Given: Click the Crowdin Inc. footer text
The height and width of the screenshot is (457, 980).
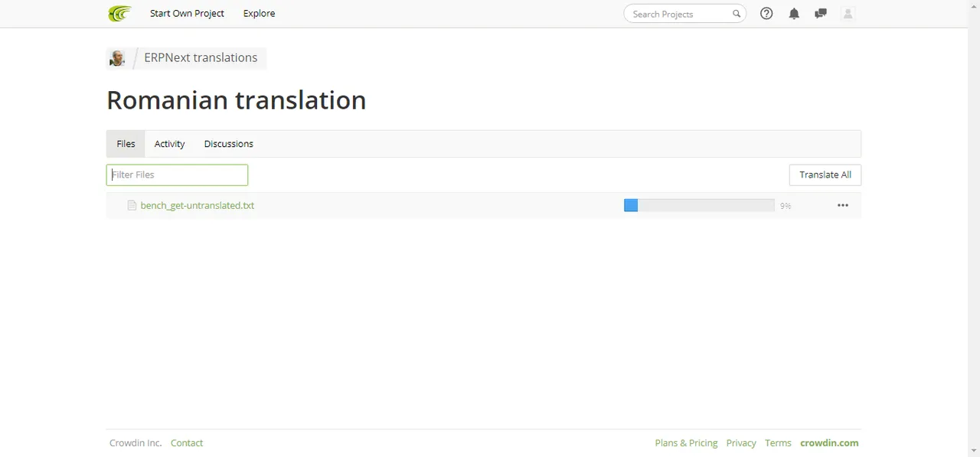Looking at the screenshot, I should [136, 443].
